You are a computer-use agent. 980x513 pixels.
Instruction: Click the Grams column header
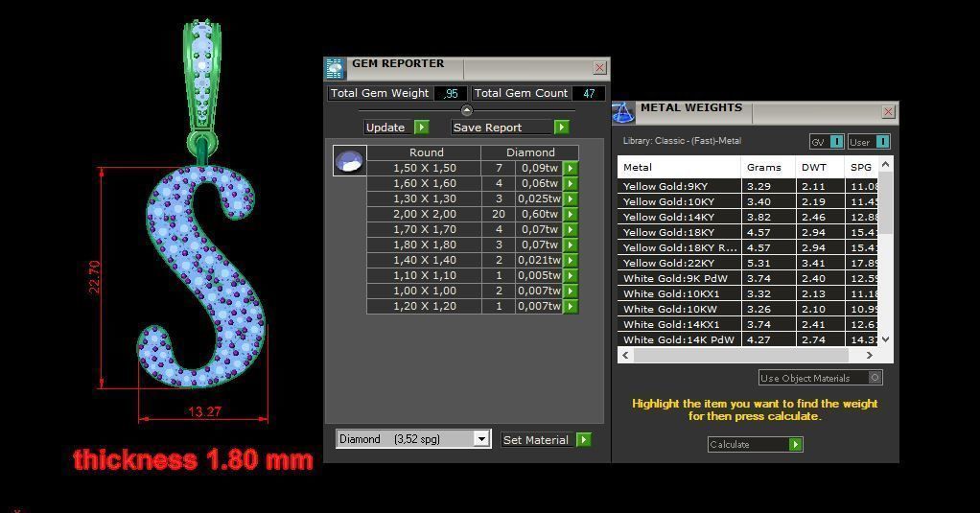point(769,168)
